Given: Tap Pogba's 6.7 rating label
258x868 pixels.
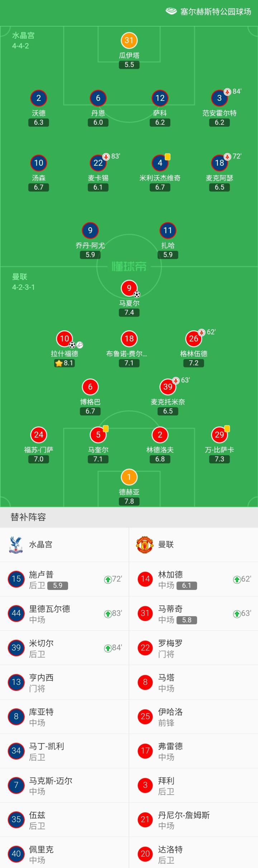Looking at the screenshot, I should point(90,411).
